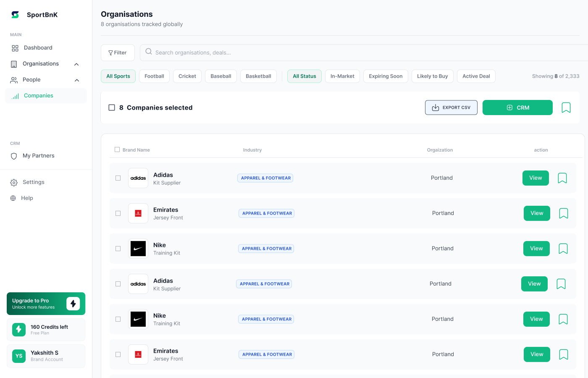The width and height of the screenshot is (588, 378).
Task: Click the SportBnK logo icon
Action: coord(15,15)
